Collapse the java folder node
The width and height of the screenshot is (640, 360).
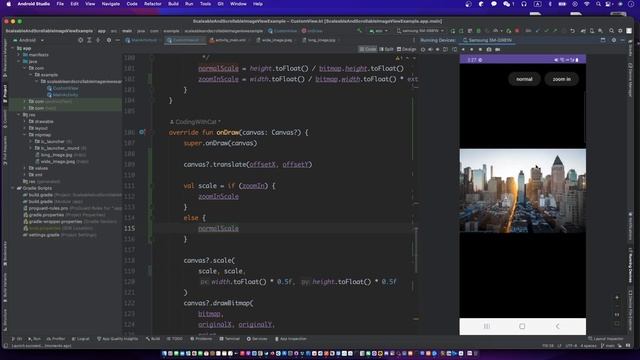click(19, 61)
